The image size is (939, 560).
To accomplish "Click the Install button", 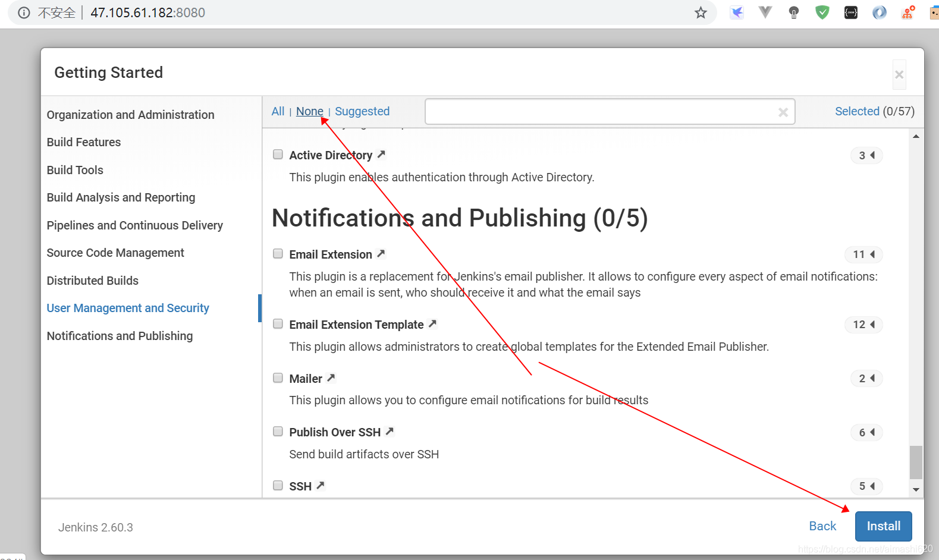I will tap(883, 526).
